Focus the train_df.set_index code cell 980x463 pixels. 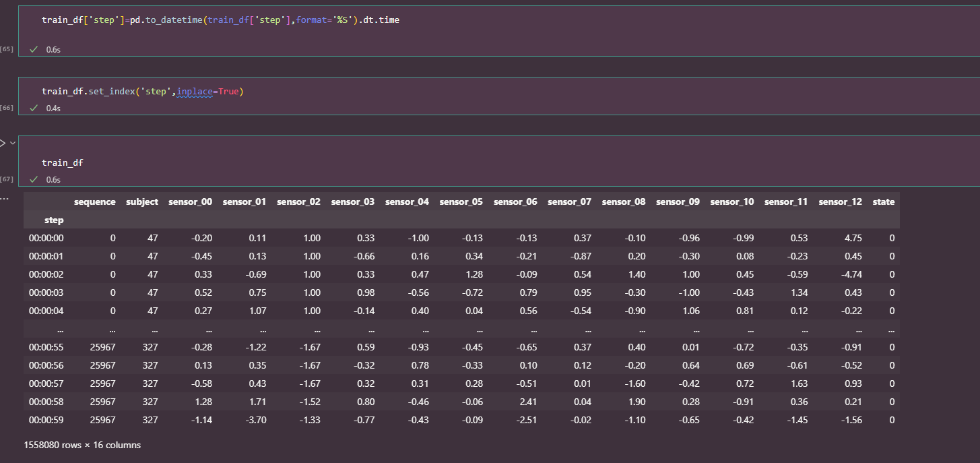point(498,96)
